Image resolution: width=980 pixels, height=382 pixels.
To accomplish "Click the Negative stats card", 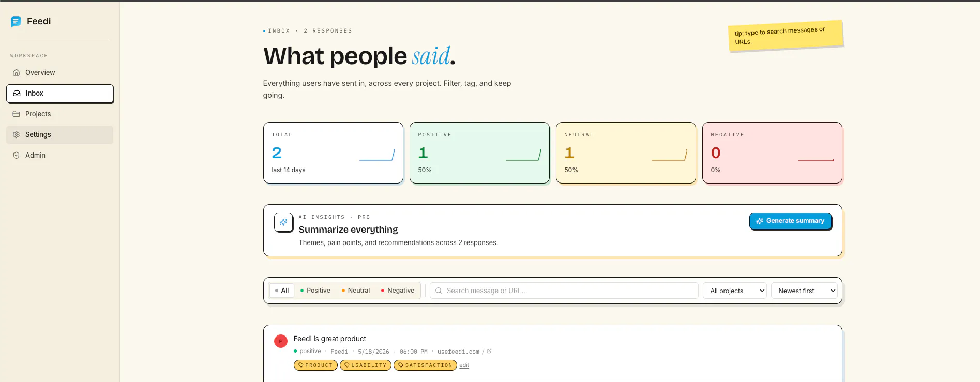I will tap(772, 153).
